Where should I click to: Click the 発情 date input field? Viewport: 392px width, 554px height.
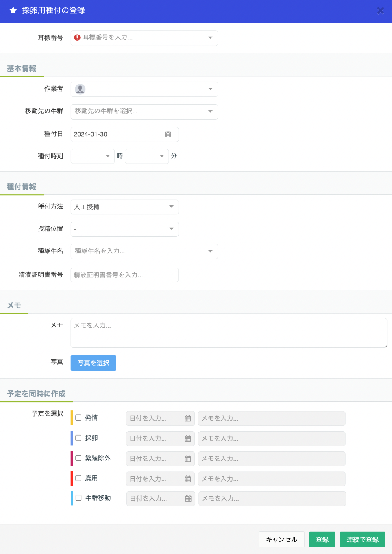160,418
